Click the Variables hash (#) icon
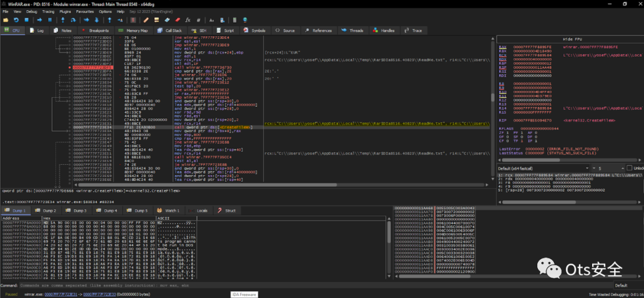This screenshot has height=298, width=644. [x=199, y=20]
